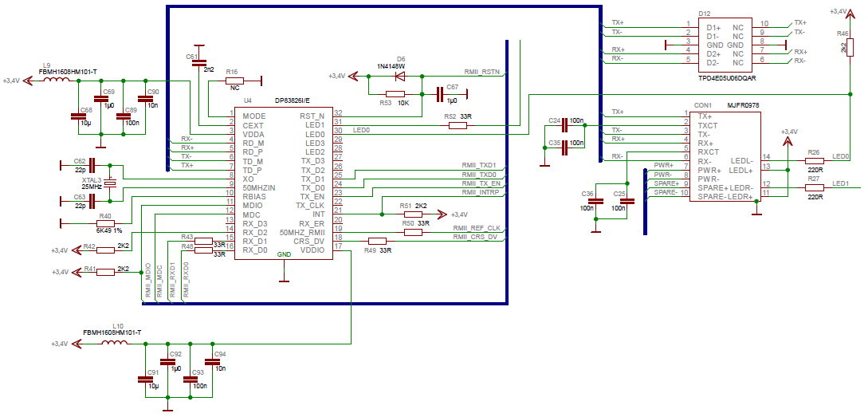Click resistor R51 2K2 pull-up symbol
Image resolution: width=868 pixels, height=417 pixels.
coord(414,214)
